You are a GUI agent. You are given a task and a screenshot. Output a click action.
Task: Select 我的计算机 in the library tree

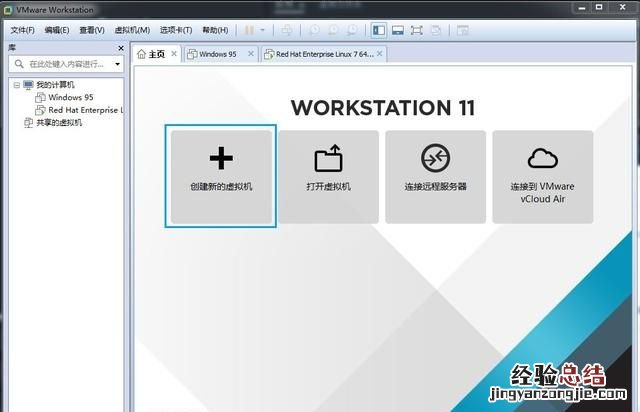tap(55, 85)
